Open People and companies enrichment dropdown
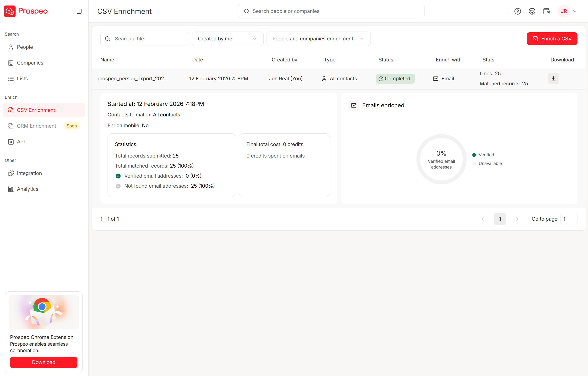588x376 pixels. [x=318, y=38]
